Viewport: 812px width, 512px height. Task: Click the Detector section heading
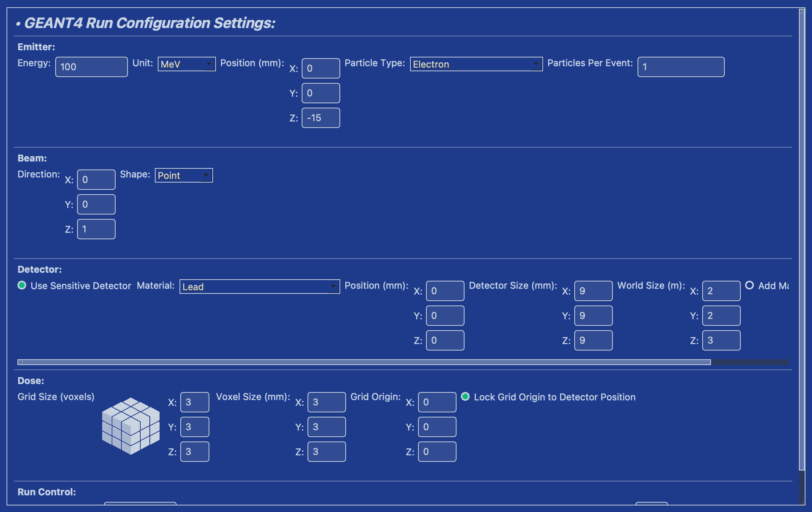[40, 269]
